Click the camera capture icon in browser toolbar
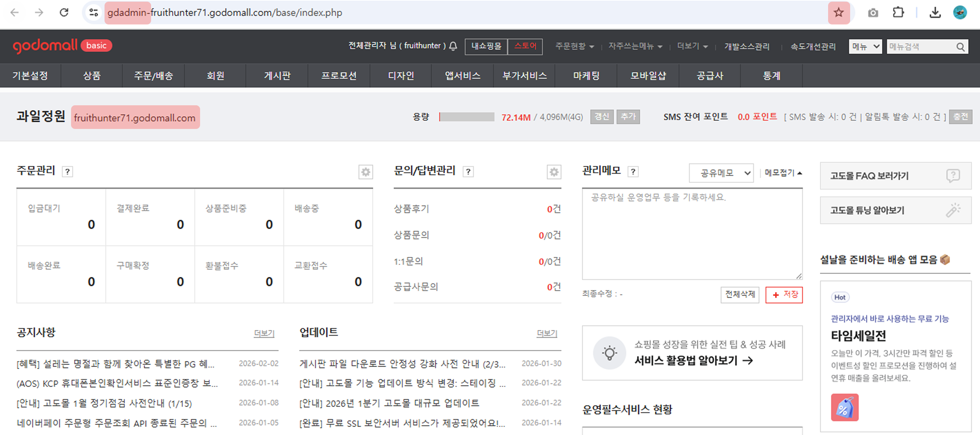The height and width of the screenshot is (435, 980). tap(873, 12)
